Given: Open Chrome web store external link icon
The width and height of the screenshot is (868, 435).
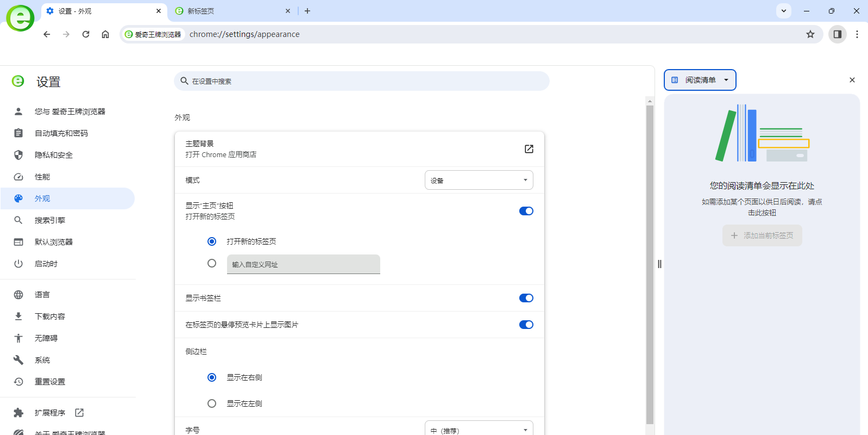Looking at the screenshot, I should pyautogui.click(x=529, y=149).
